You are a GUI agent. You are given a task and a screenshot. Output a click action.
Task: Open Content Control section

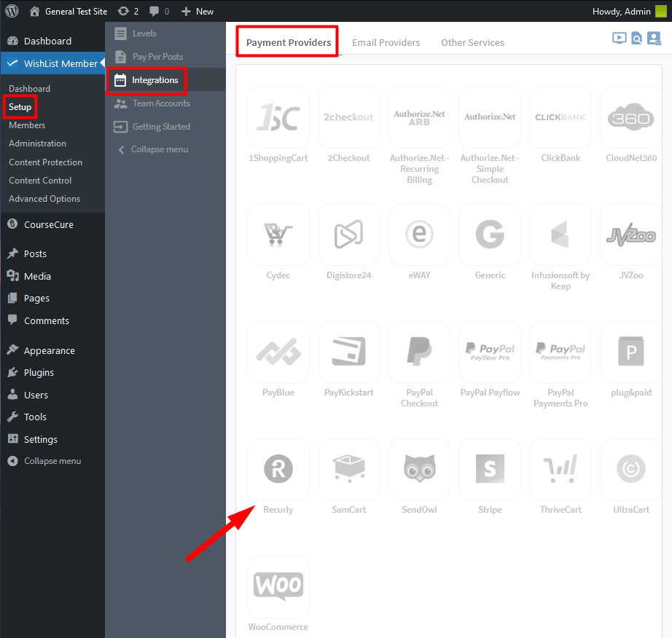(40, 181)
